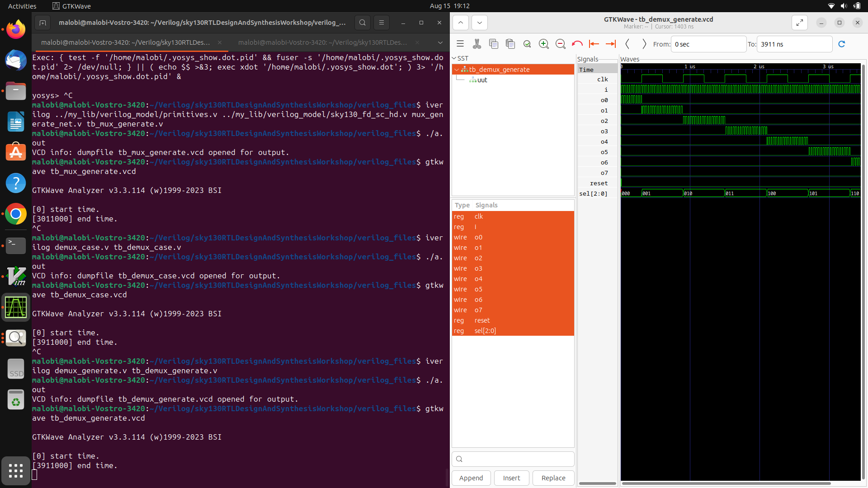This screenshot has height=488, width=868.
Task: Switch to the second terminal tab
Action: [x=322, y=42]
